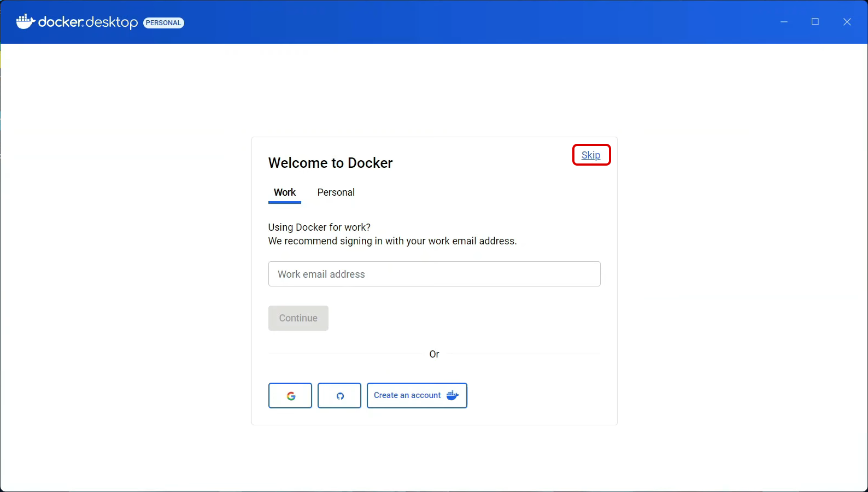868x492 pixels.
Task: Select the Work tab
Action: (285, 192)
